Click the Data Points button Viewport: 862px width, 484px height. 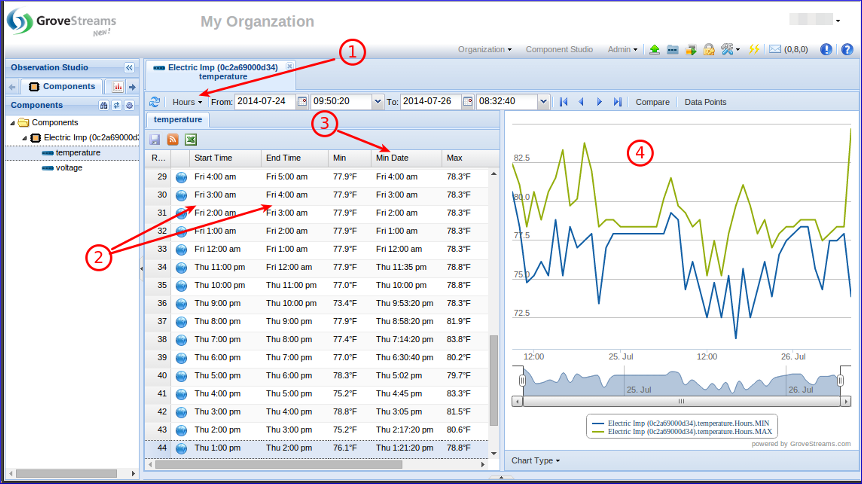pyautogui.click(x=705, y=102)
